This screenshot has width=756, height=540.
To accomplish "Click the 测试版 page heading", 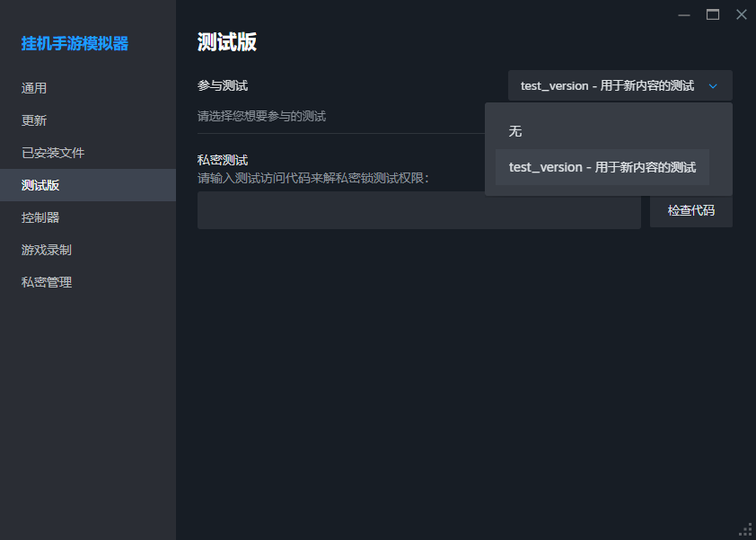I will [x=227, y=42].
